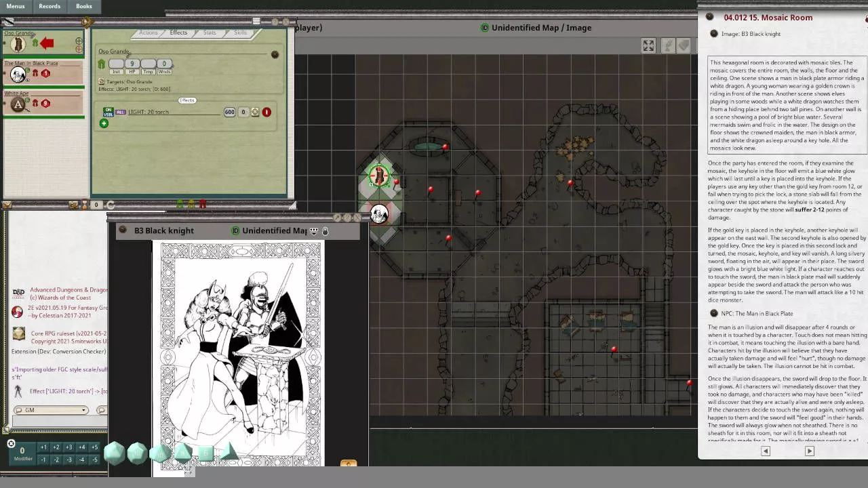This screenshot has height=488, width=868.
Task: Toggle the VSBL visibility of LIGHT effect
Action: click(x=108, y=114)
